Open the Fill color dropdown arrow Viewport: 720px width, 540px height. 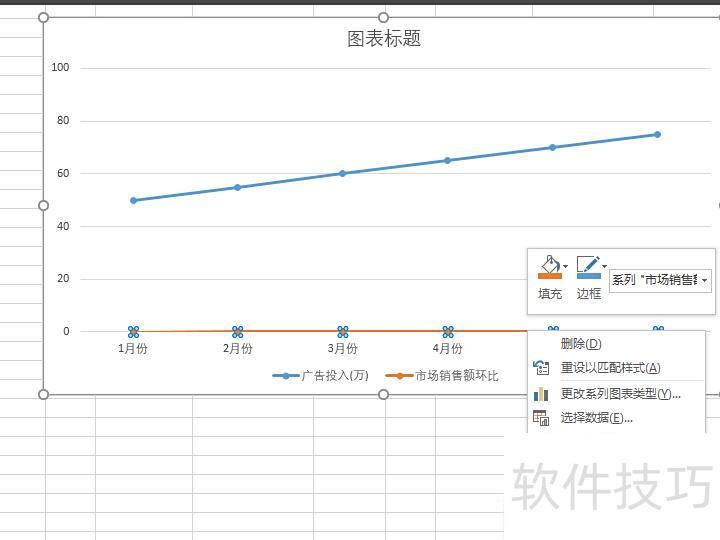coord(566,266)
